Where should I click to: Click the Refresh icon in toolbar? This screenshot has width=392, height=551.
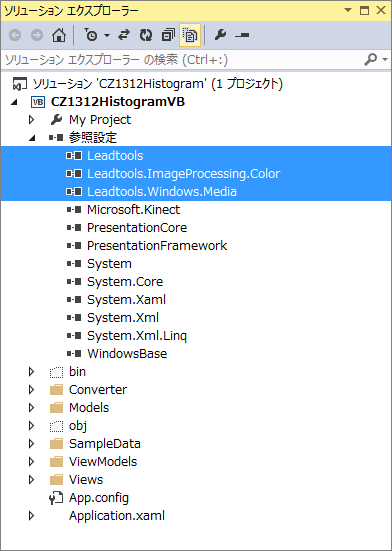click(146, 35)
